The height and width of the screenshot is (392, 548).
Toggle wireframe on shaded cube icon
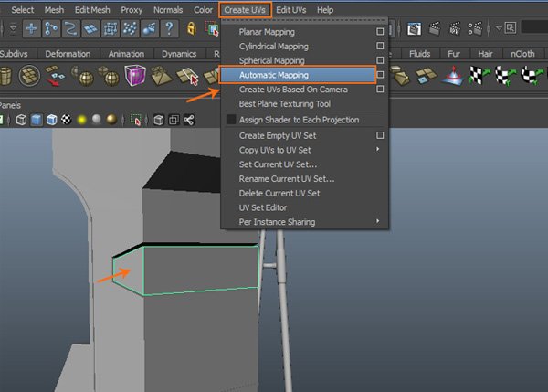tap(52, 120)
